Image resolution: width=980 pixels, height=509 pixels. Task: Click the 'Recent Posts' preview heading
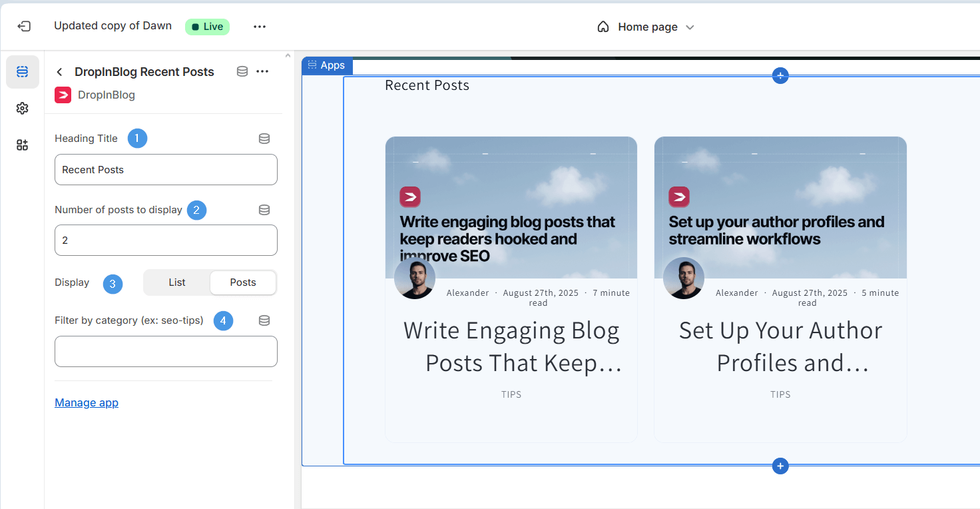[427, 85]
